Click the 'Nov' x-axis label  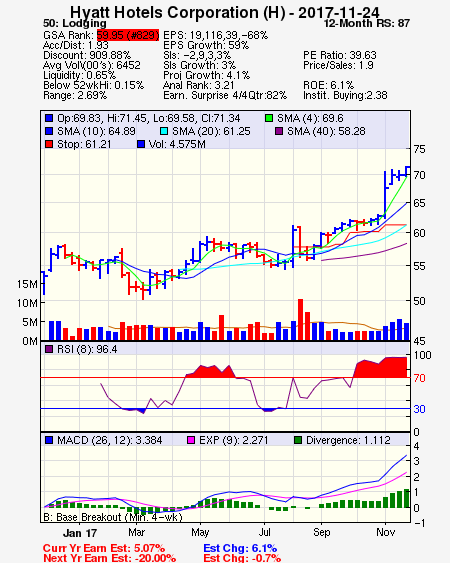(386, 532)
